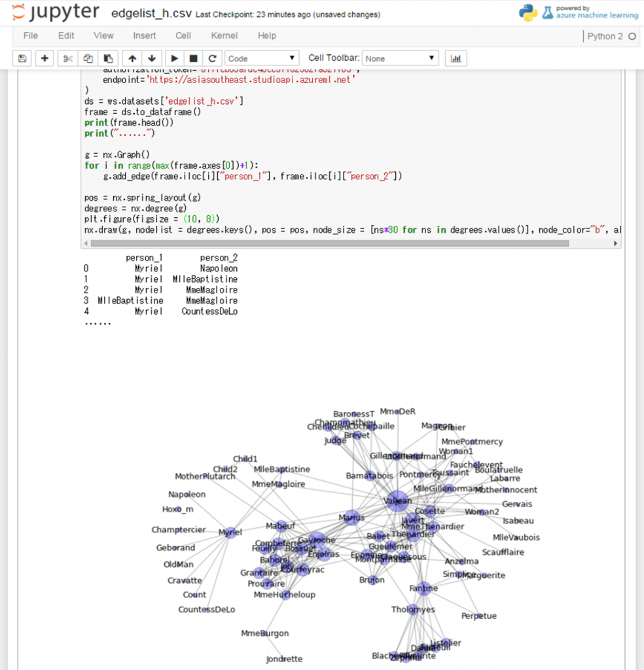Click the code cell scroll left arrow
Image resolution: width=644 pixels, height=670 pixels.
pos(86,243)
